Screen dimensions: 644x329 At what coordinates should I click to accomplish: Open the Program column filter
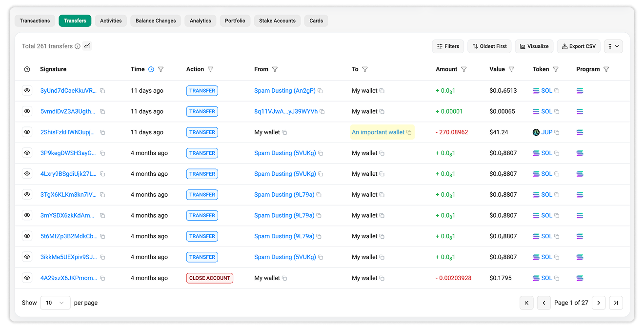[x=606, y=69]
